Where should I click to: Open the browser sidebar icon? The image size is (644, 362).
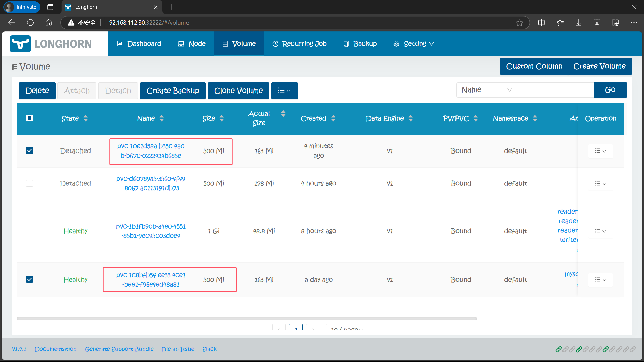pyautogui.click(x=615, y=23)
